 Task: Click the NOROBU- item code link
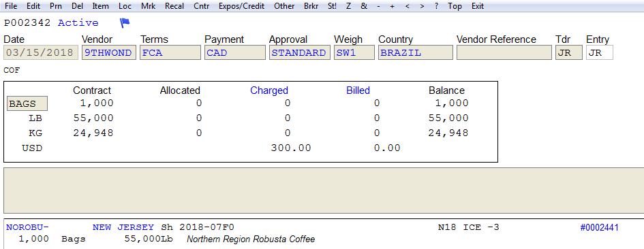[27, 227]
